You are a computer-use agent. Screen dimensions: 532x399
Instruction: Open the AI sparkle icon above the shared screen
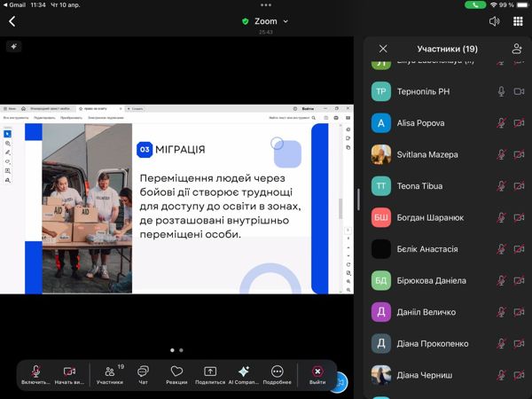pos(14,46)
